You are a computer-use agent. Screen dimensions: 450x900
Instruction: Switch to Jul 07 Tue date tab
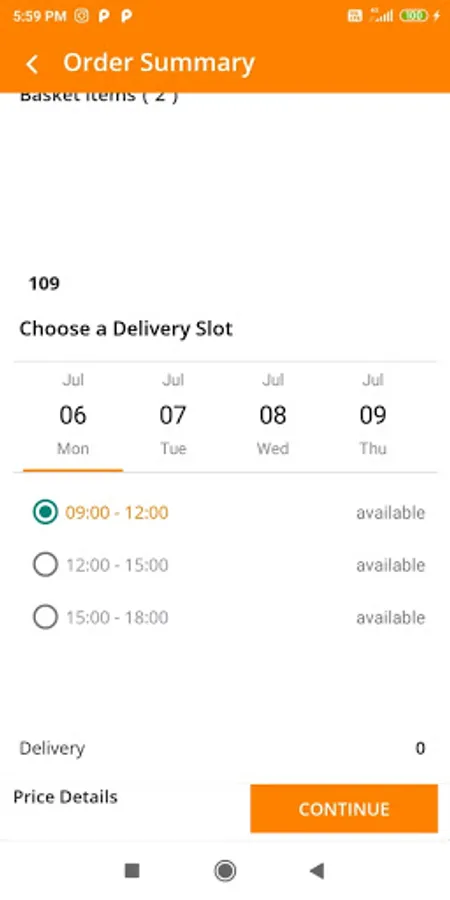pyautogui.click(x=173, y=414)
